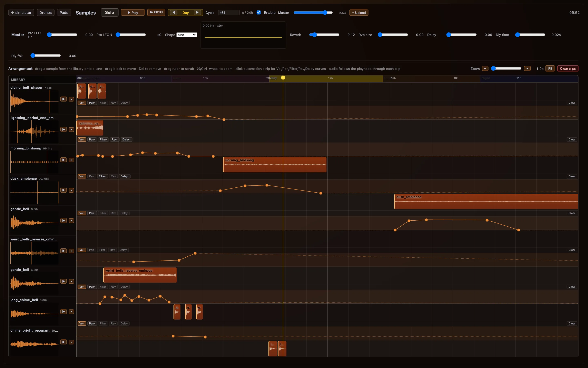Preview the long_chime_bell sample
Image resolution: width=588 pixels, height=368 pixels.
click(63, 312)
